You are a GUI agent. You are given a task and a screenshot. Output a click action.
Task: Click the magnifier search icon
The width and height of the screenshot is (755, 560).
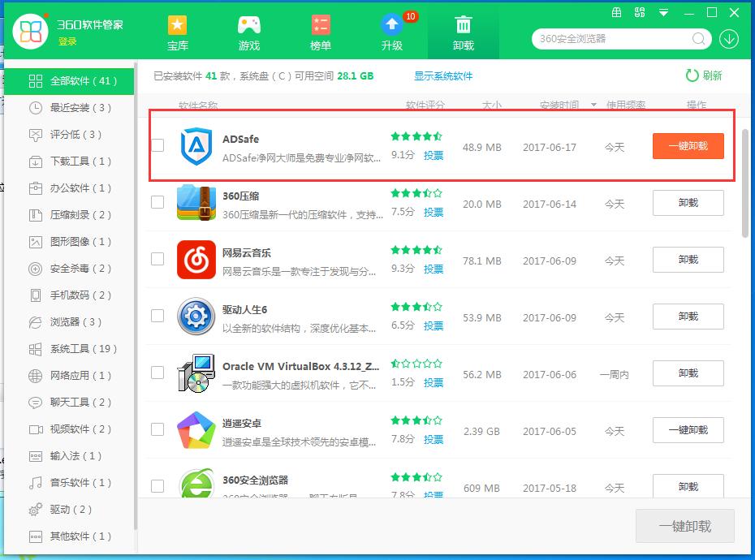click(698, 39)
